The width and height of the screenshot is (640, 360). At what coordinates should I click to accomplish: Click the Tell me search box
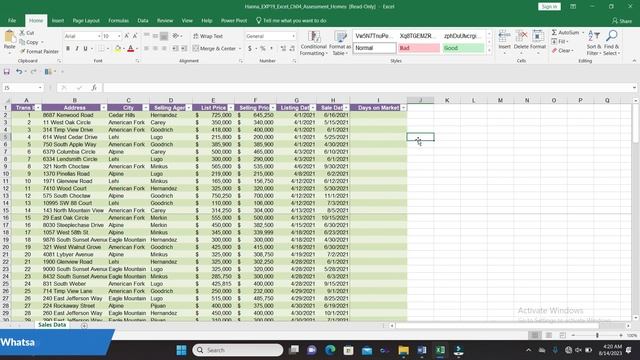pos(291,20)
